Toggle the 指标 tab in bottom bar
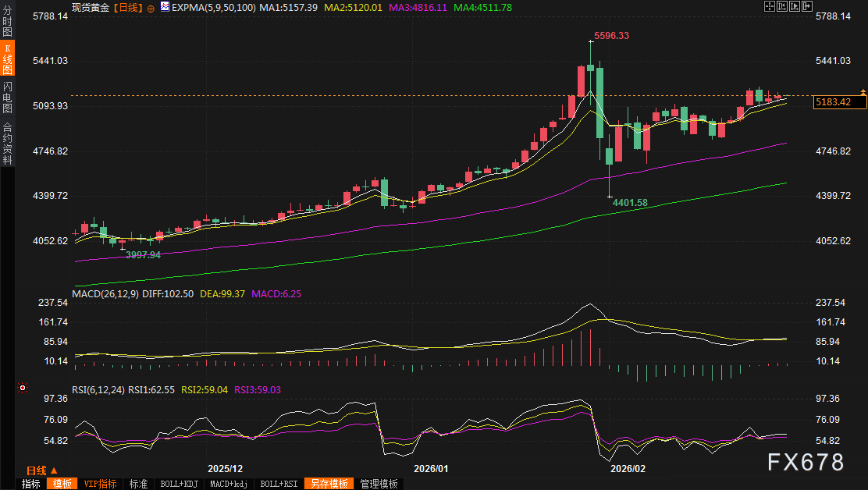The image size is (868, 490). click(x=31, y=484)
